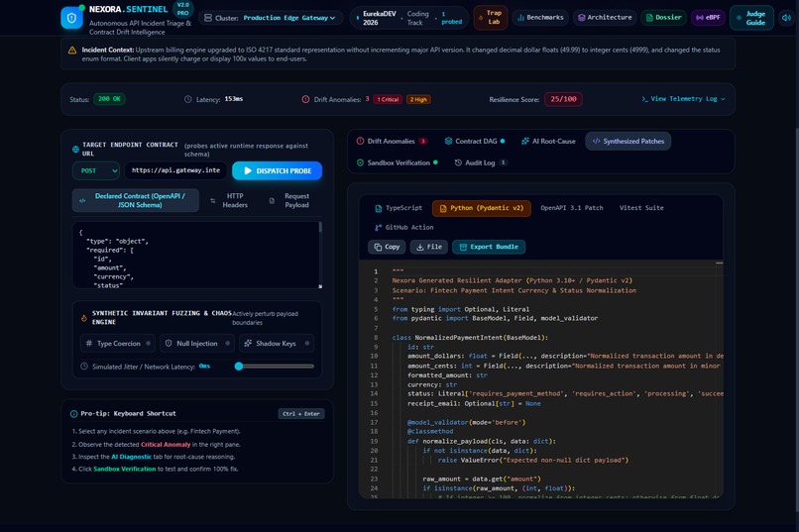Click the latency clock icon
The height and width of the screenshot is (532, 799).
188,99
